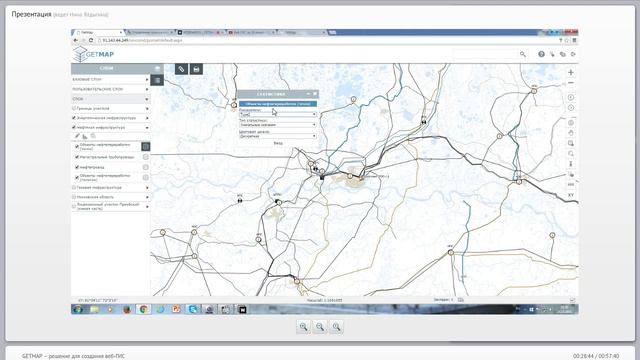Click the 00:26:44 / 00:57:40 time readout

pyautogui.click(x=596, y=356)
